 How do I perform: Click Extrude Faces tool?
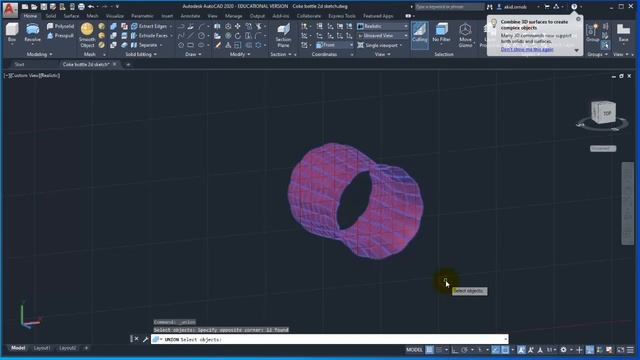point(151,36)
